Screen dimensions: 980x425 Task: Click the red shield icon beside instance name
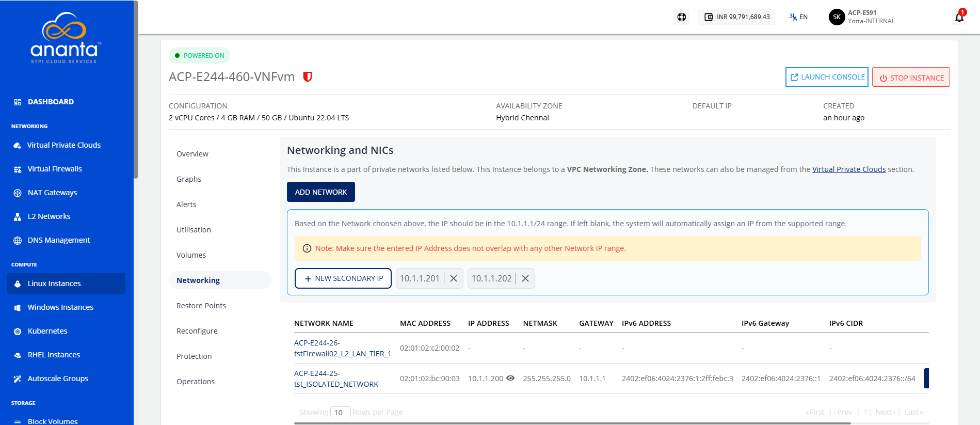(308, 77)
